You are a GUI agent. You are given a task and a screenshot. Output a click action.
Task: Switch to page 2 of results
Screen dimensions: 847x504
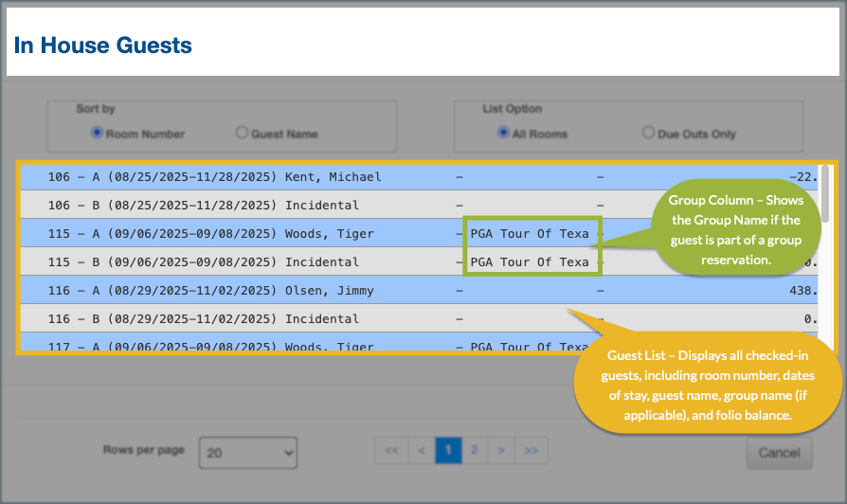pos(474,452)
